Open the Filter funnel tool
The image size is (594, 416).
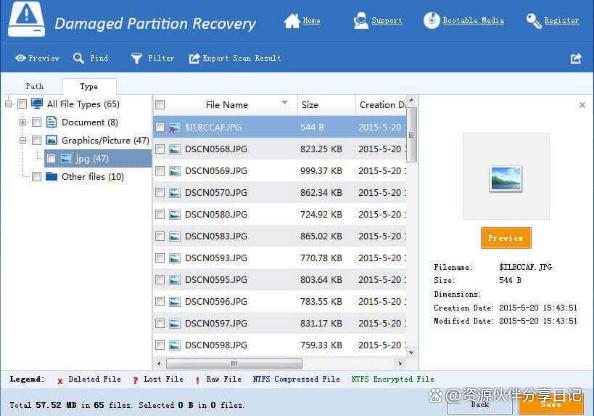coord(136,58)
